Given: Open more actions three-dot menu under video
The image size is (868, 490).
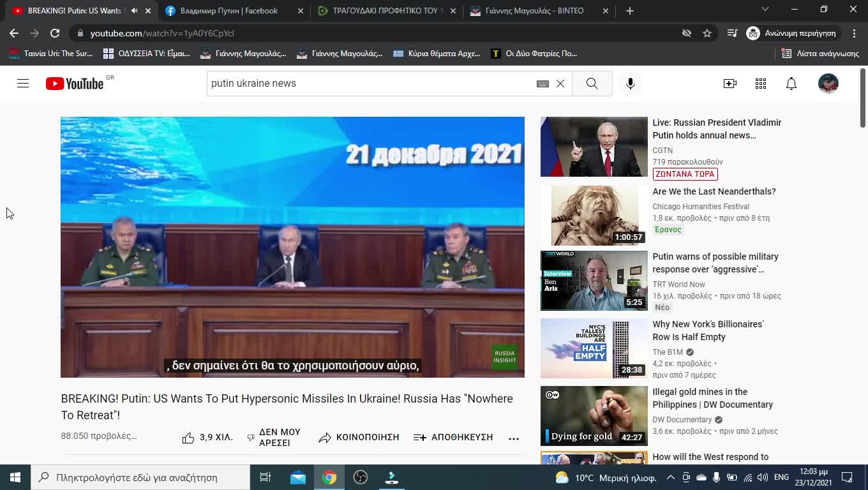Looking at the screenshot, I should pos(514,438).
